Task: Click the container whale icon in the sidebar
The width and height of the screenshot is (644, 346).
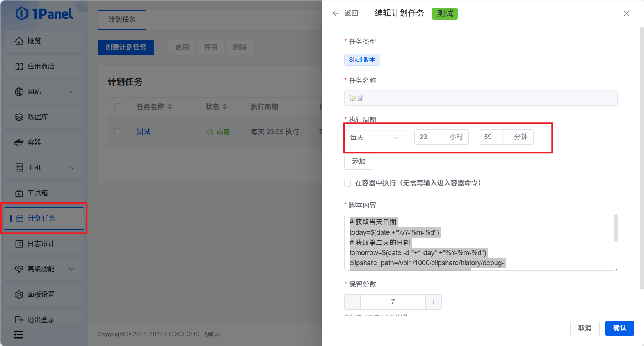Action: pos(19,142)
